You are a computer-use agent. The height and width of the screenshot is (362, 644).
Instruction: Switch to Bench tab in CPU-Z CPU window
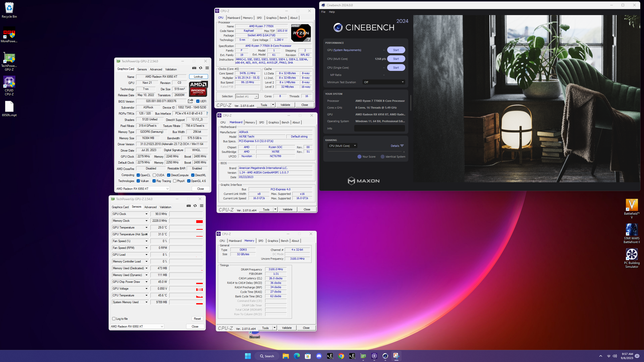(x=283, y=18)
